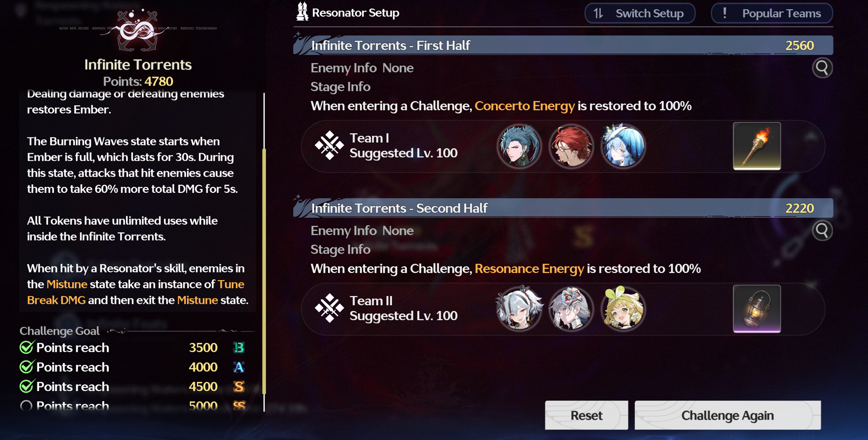Open the flaming torch token for Team I
The height and width of the screenshot is (440, 868).
[757, 146]
